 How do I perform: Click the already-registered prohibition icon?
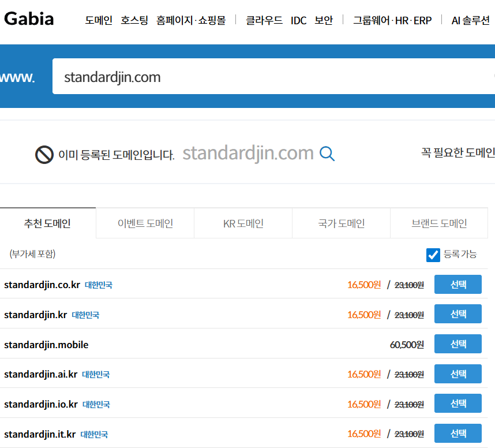point(44,154)
